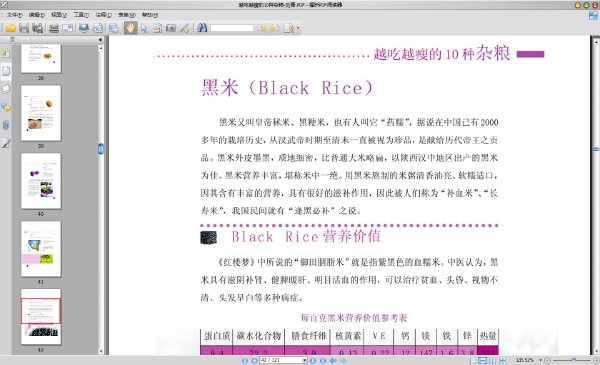This screenshot has width=600, height=365.
Task: Click up arrow of thumbnail scrollbar
Action: [101, 48]
